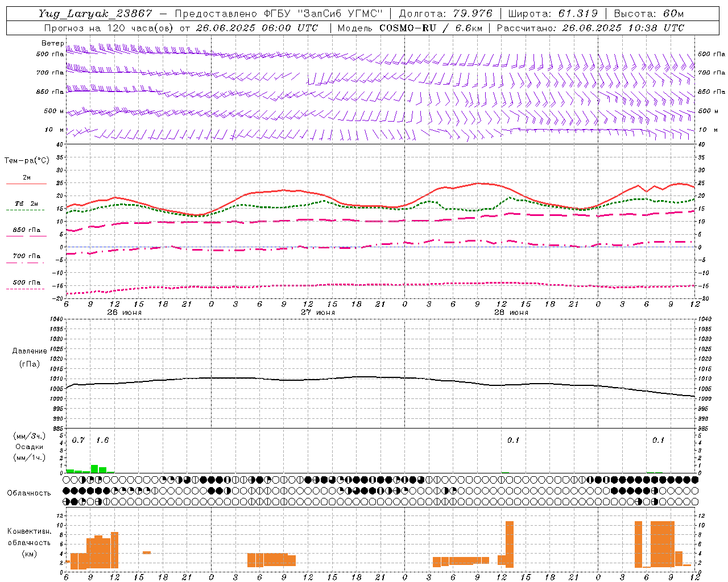Image resolution: width=728 pixels, height=582 pixels.
Task: Click the model name COSMO-RU / 6.6км
Action: pyautogui.click(x=431, y=28)
